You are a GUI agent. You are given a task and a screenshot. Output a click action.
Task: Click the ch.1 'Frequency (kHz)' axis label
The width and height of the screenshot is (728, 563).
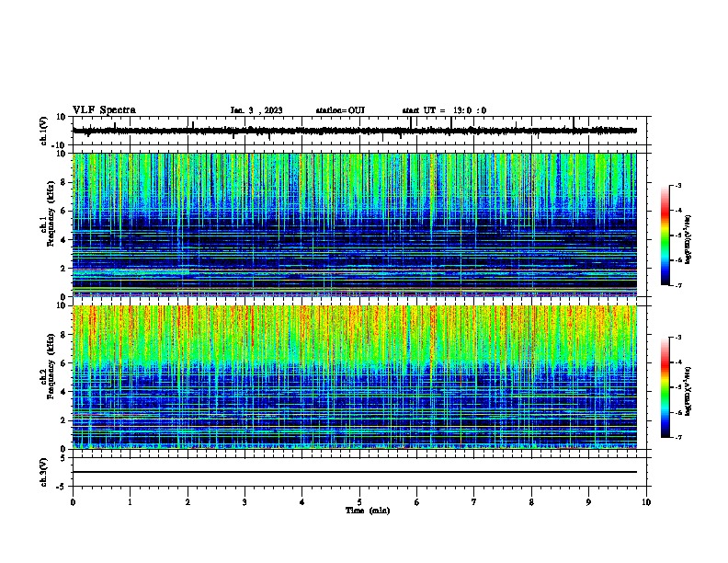(51, 213)
